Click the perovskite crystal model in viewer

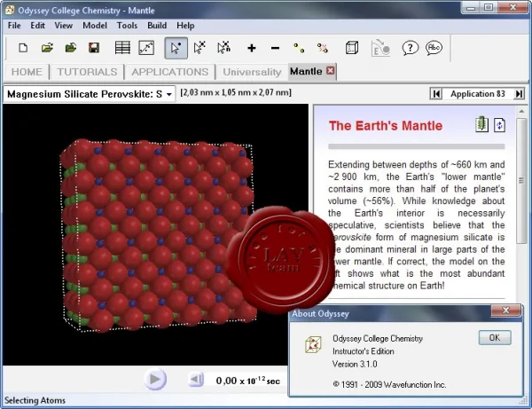(x=158, y=234)
